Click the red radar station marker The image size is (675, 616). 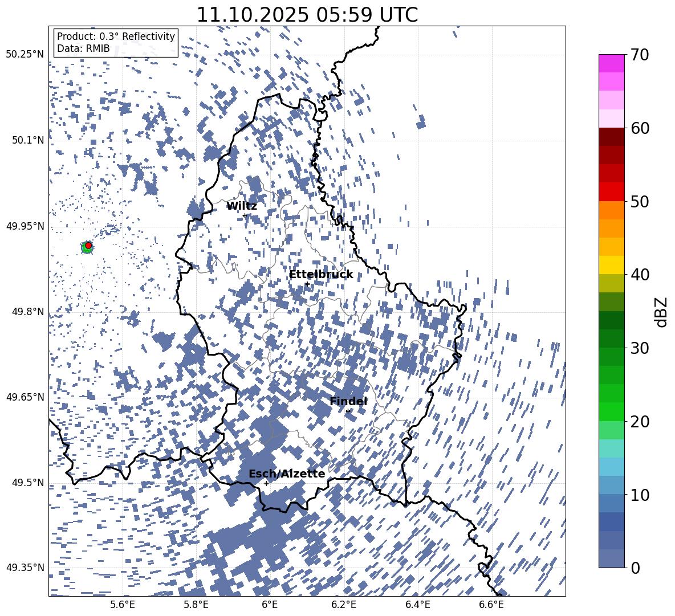(88, 246)
